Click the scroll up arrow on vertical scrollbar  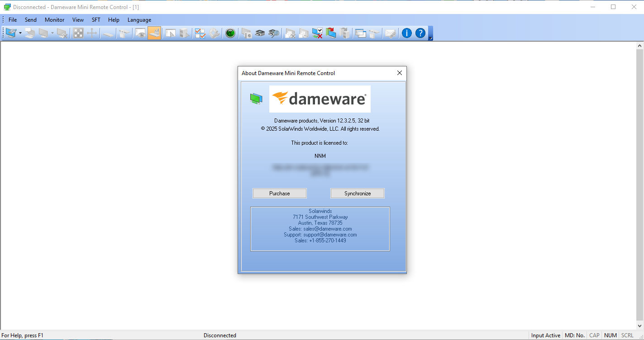[x=640, y=46]
